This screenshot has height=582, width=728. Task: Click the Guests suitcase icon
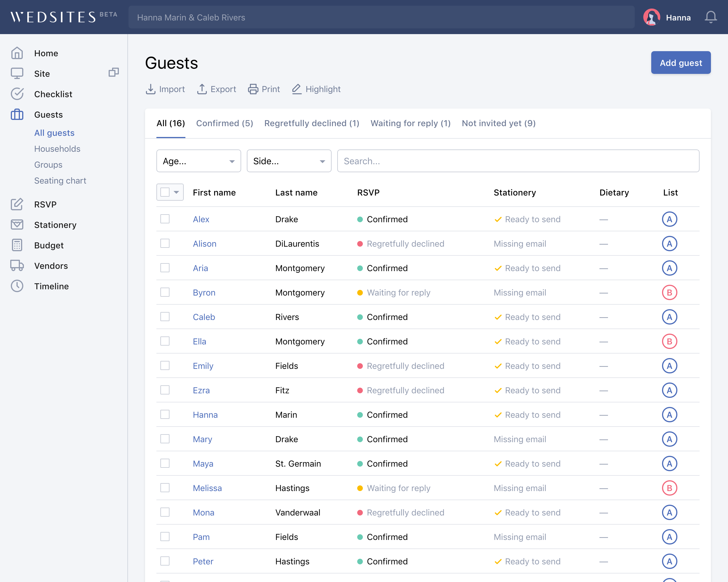17,114
